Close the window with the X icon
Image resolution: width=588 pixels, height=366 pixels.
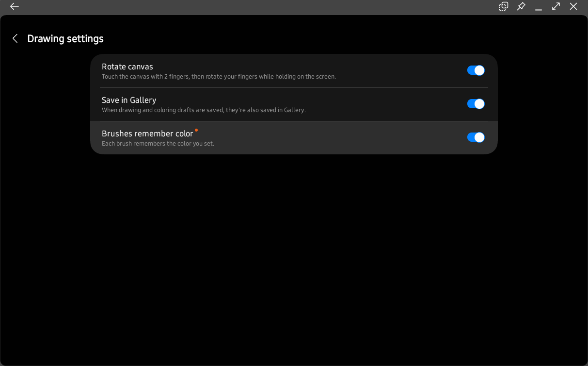pos(573,6)
